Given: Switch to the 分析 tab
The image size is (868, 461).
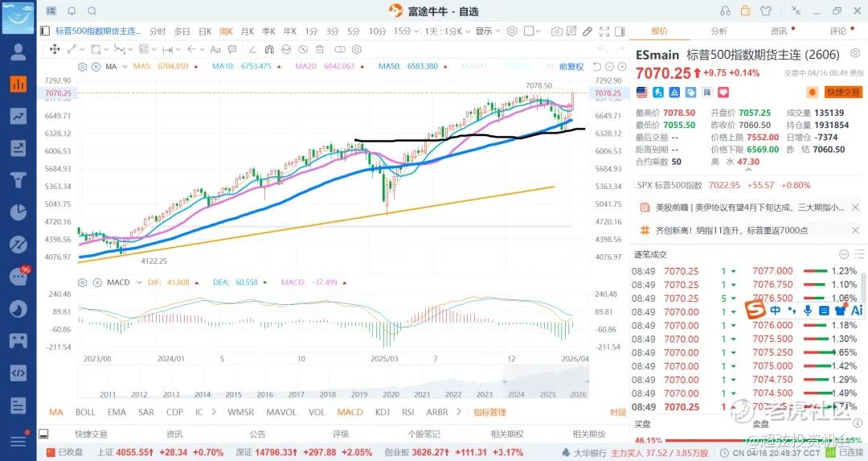Looking at the screenshot, I should pos(719,31).
